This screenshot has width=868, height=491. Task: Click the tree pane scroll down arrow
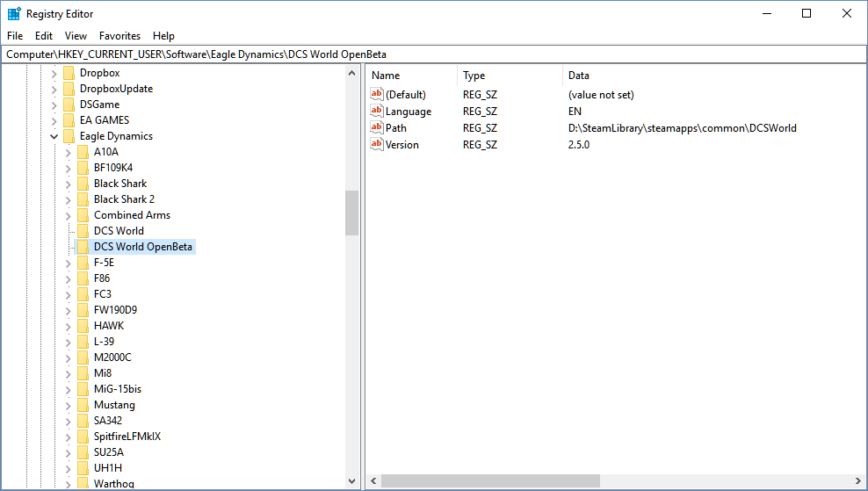click(x=352, y=481)
